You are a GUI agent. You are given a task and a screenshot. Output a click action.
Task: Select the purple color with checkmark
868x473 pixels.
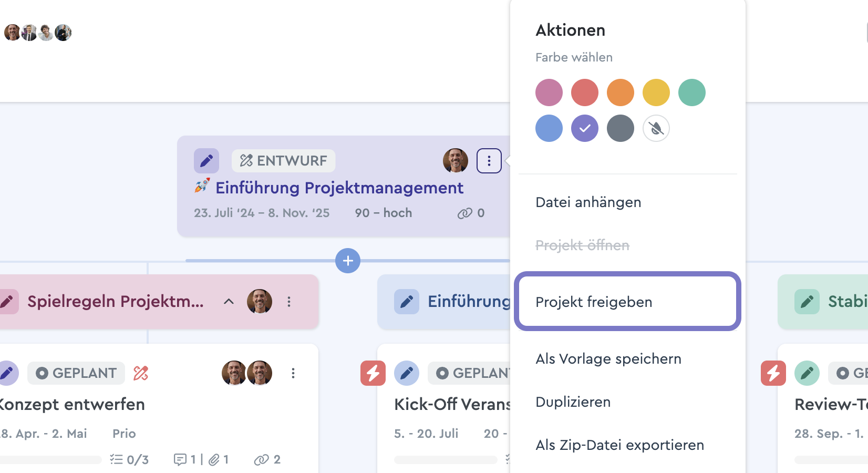(x=585, y=128)
